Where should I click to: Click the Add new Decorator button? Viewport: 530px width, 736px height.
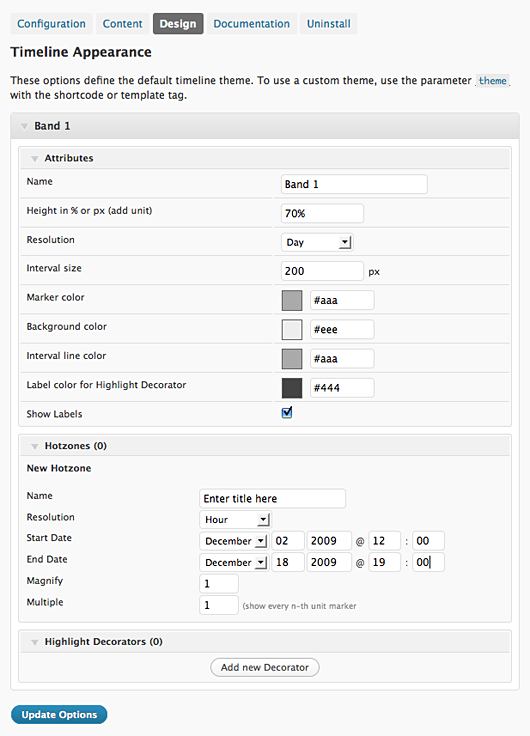[265, 667]
